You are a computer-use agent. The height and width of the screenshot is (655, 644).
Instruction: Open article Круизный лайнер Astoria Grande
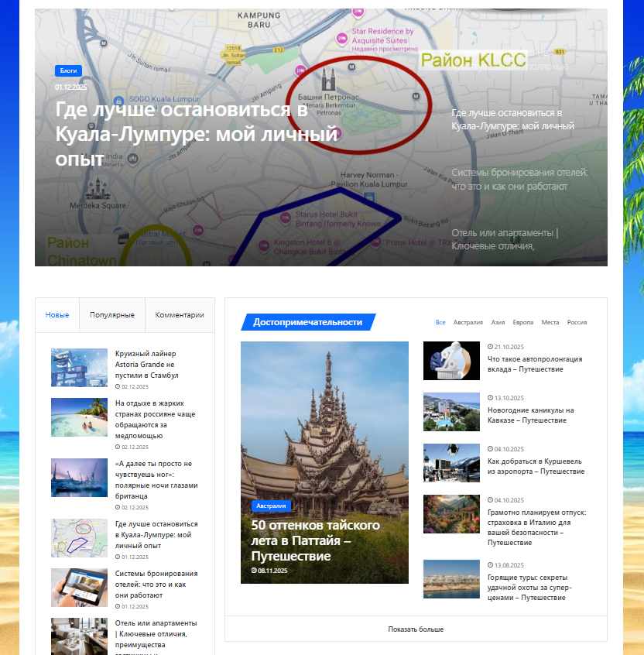point(146,364)
